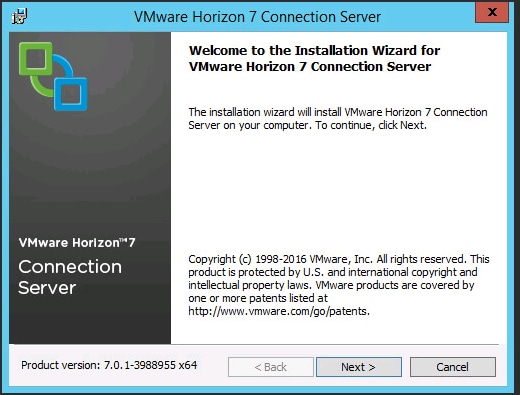The image size is (520, 395).
Task: Click the VMware Horizon green and blue logo
Action: (53, 76)
